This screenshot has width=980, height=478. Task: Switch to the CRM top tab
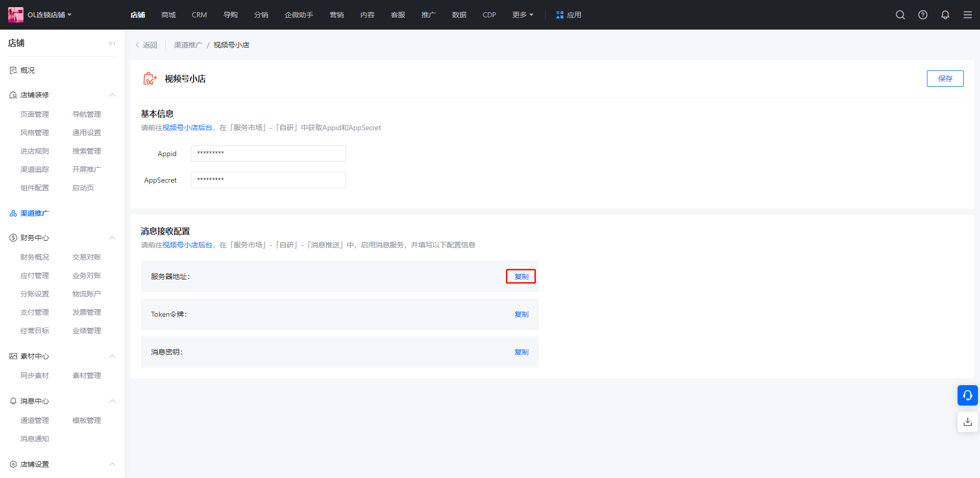[x=199, y=15]
